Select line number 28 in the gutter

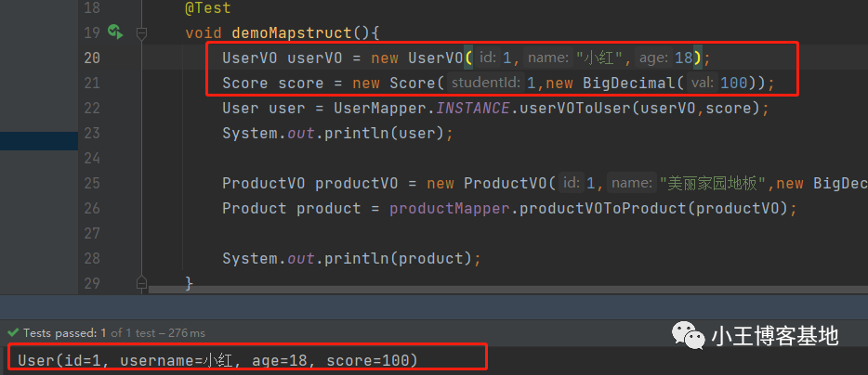92,258
